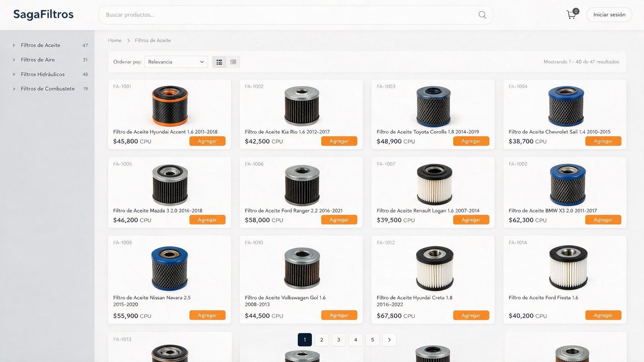Switch to the detailed grid view icon

click(x=219, y=62)
